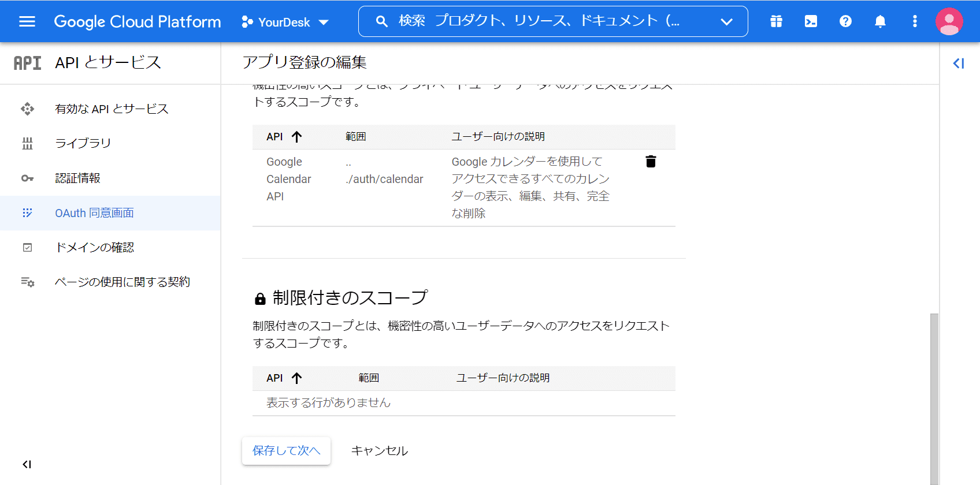Open ドメインの確認 in sidebar
980x485 pixels.
coord(110,247)
